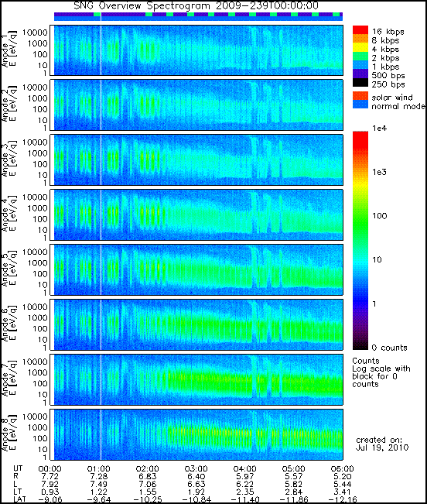Screen dimensions: 427x504
Task: Click the Anode 5 spectrogram panel
Action: click(198, 269)
